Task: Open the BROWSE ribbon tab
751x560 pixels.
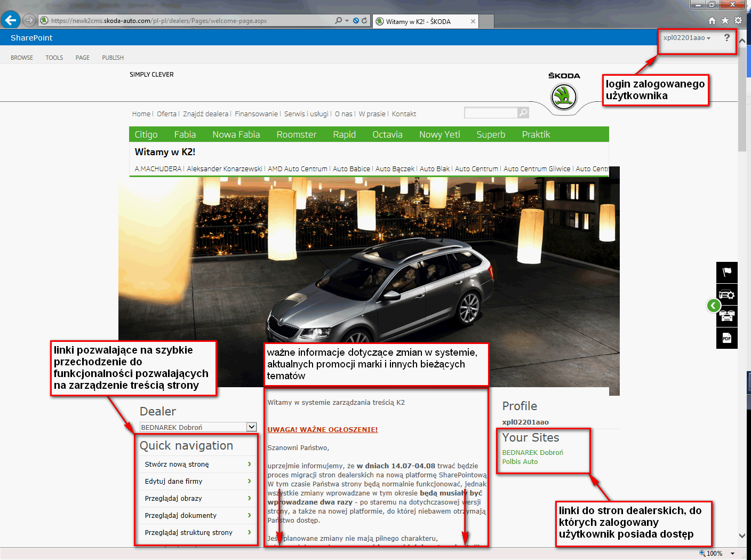Action: 22,58
